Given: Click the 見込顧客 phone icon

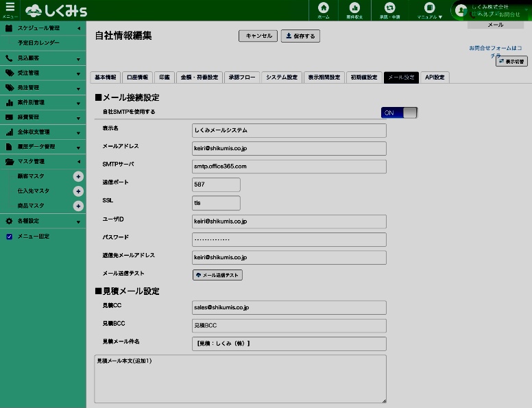Looking at the screenshot, I should pyautogui.click(x=9, y=58).
